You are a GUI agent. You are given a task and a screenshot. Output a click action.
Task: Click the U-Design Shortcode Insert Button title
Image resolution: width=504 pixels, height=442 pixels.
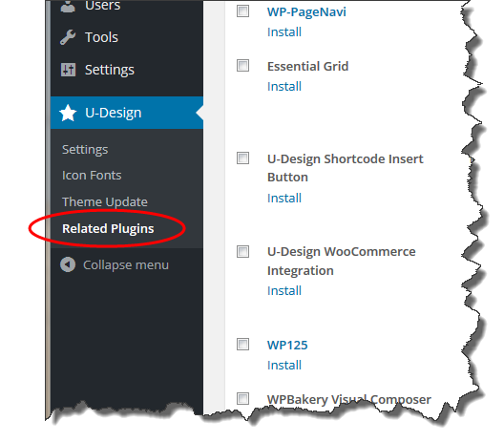point(346,168)
